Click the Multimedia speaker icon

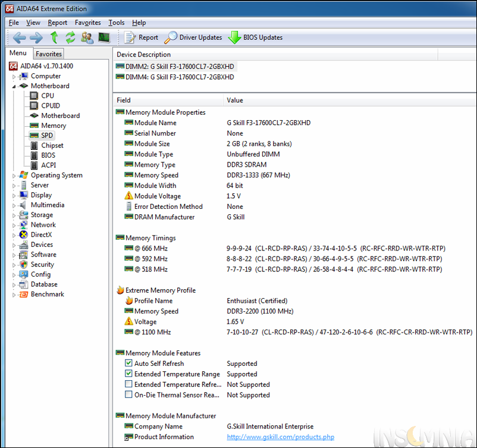click(x=23, y=205)
